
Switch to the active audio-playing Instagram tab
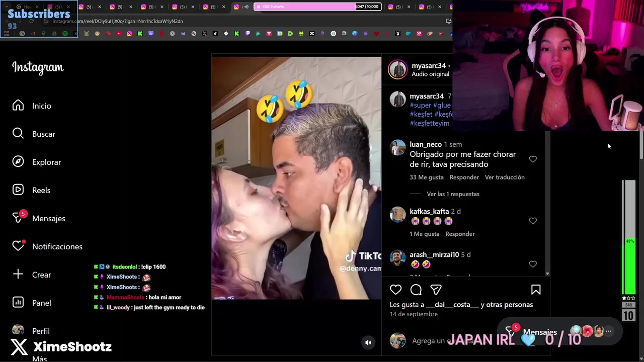click(241, 7)
